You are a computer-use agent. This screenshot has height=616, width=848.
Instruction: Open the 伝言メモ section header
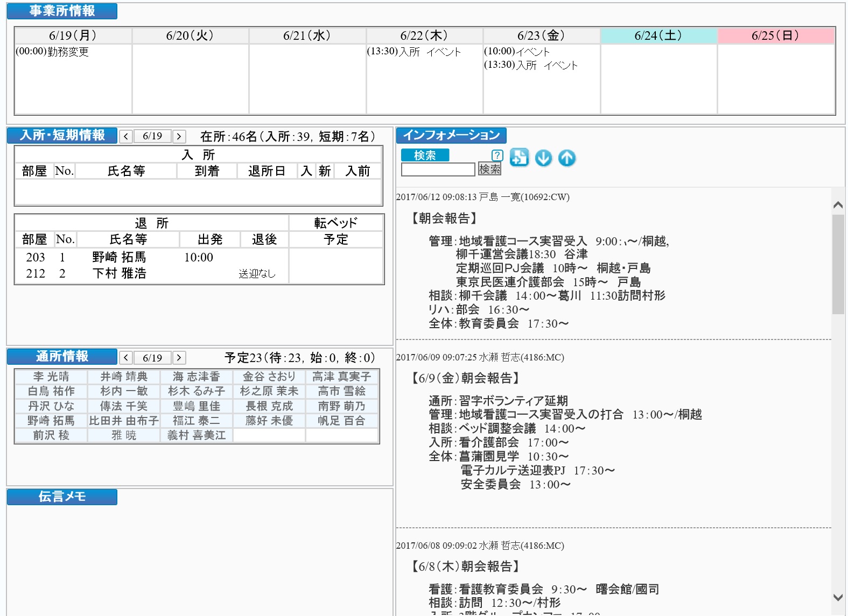[x=62, y=497]
